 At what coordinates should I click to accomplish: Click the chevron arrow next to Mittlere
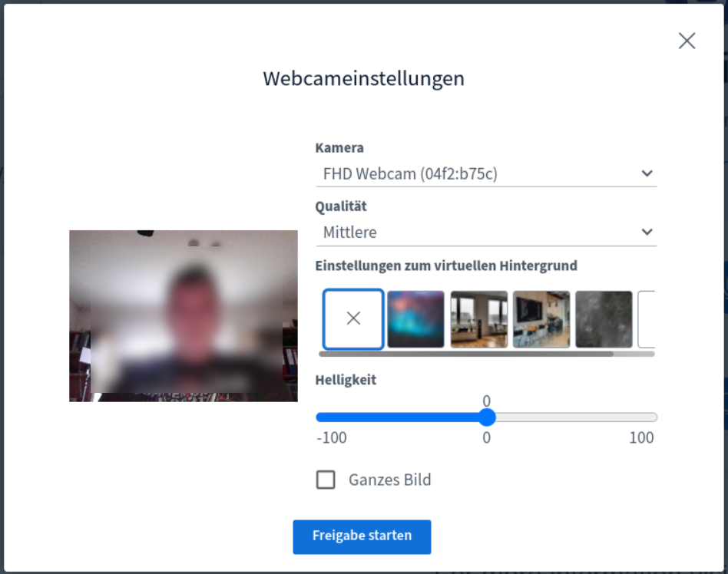647,233
